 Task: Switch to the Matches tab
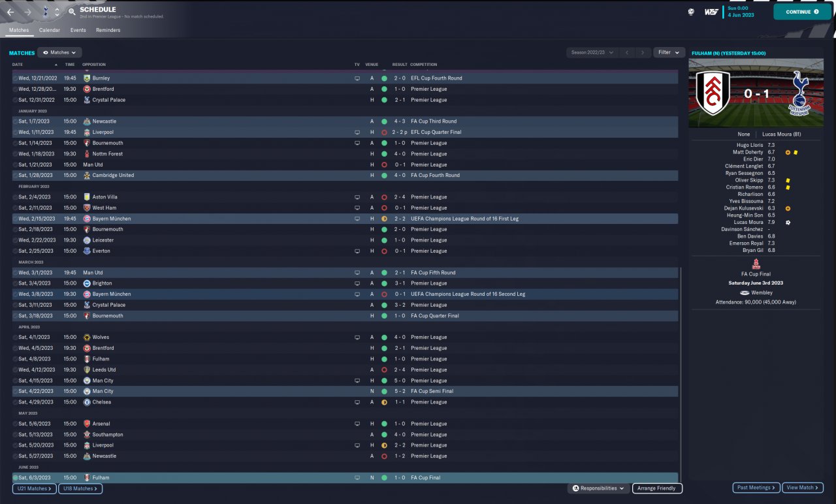pyautogui.click(x=19, y=30)
